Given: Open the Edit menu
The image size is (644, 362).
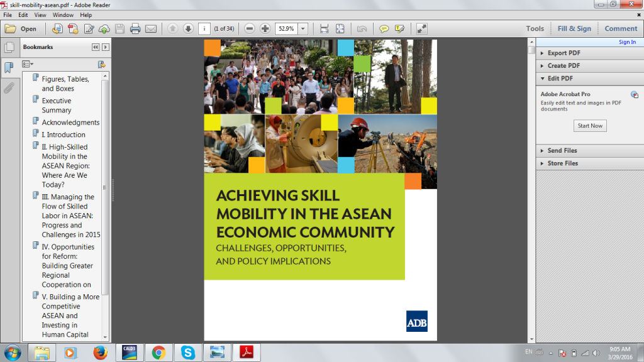Looking at the screenshot, I should click(23, 15).
